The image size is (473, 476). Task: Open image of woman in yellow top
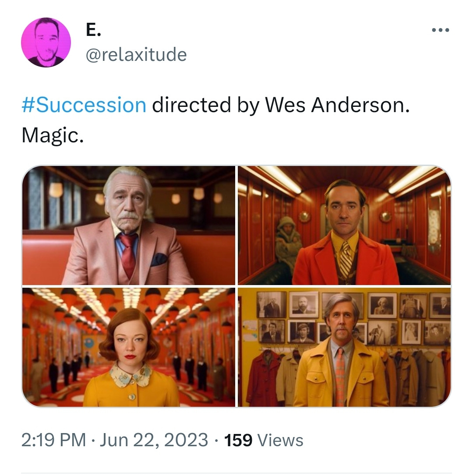pyautogui.click(x=129, y=347)
